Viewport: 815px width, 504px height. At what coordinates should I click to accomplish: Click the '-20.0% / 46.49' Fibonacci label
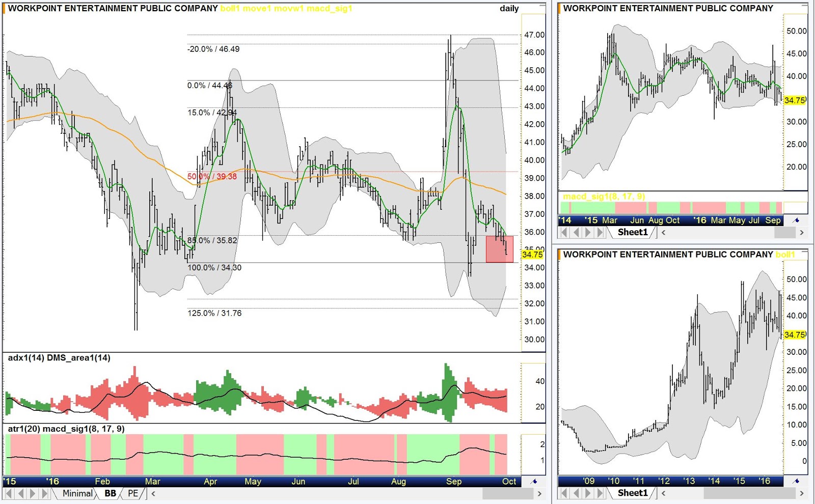coord(213,49)
